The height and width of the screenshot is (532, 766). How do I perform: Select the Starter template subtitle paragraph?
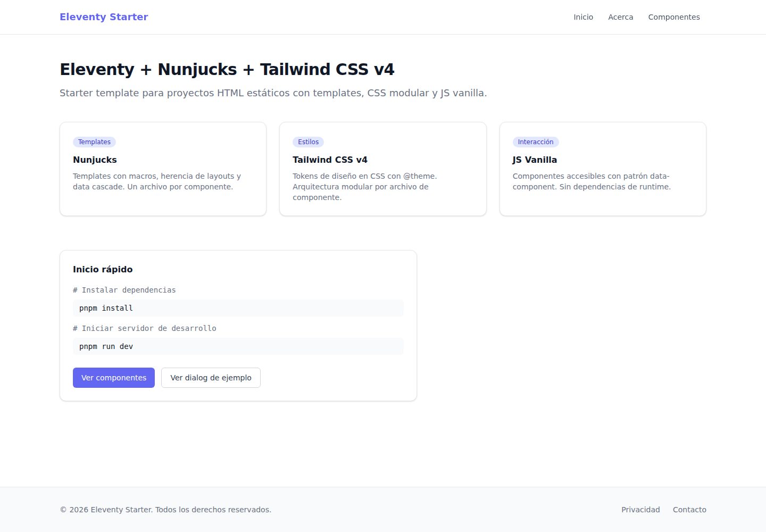273,93
